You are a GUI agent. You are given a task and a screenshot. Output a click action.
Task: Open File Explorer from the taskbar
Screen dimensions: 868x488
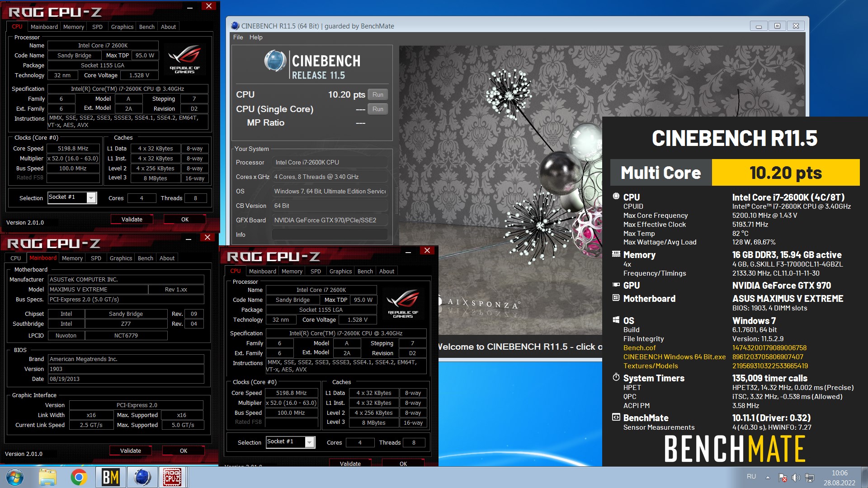(47, 477)
